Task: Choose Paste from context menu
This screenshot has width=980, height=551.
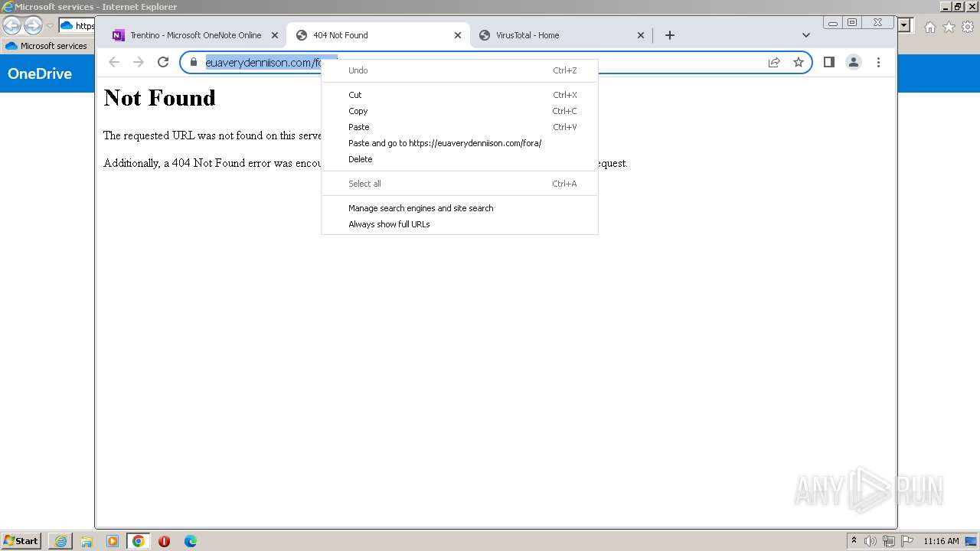Action: pos(459,127)
